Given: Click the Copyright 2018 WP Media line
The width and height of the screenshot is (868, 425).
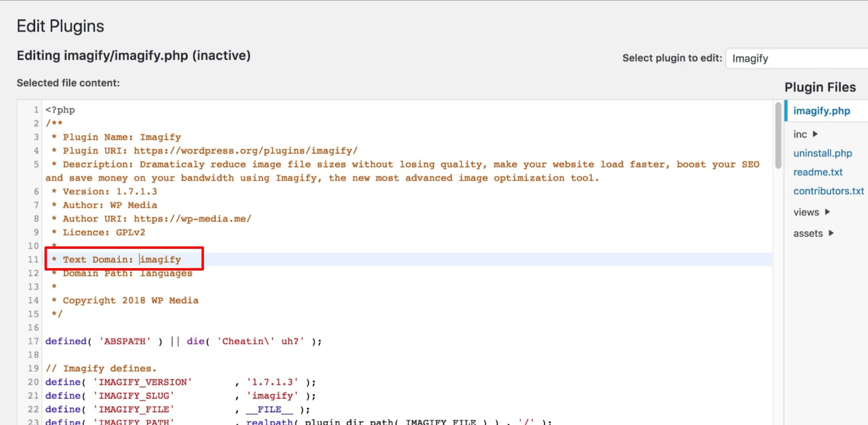Looking at the screenshot, I should (130, 300).
